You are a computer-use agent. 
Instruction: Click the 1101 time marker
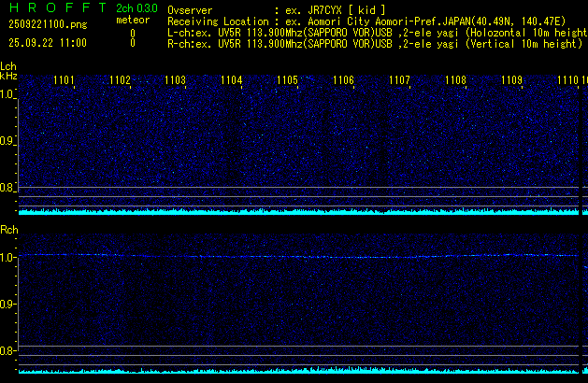pos(65,81)
